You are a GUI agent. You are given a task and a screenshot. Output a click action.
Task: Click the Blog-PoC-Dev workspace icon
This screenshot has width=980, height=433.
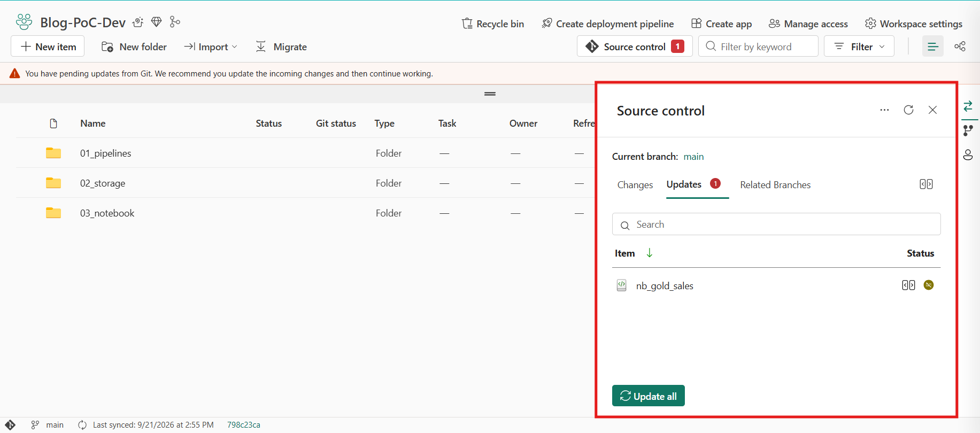(24, 22)
